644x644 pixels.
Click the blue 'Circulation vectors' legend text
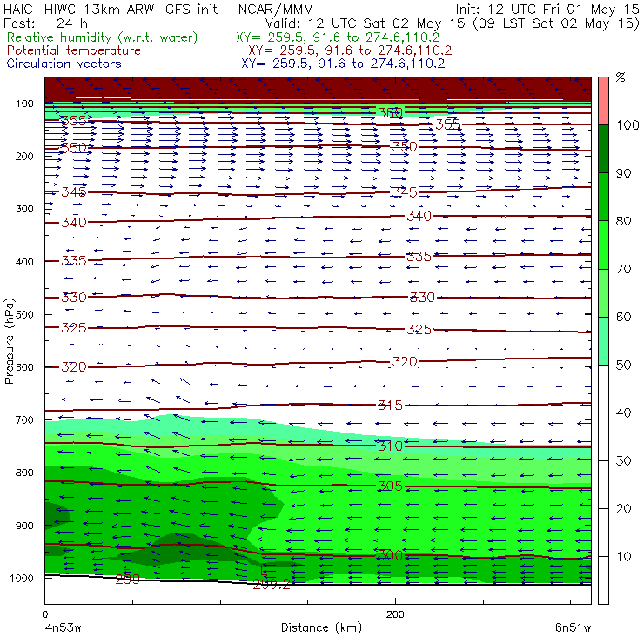(64, 64)
